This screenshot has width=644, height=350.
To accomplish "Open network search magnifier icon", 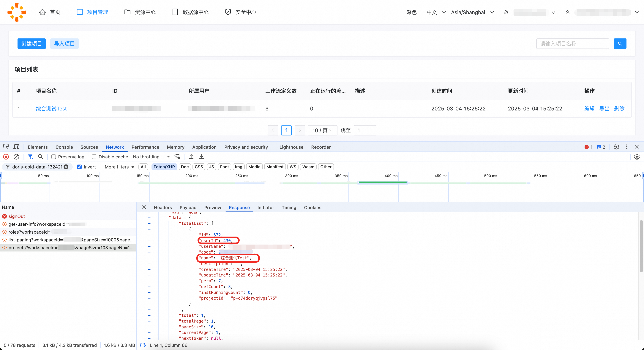I will 40,157.
